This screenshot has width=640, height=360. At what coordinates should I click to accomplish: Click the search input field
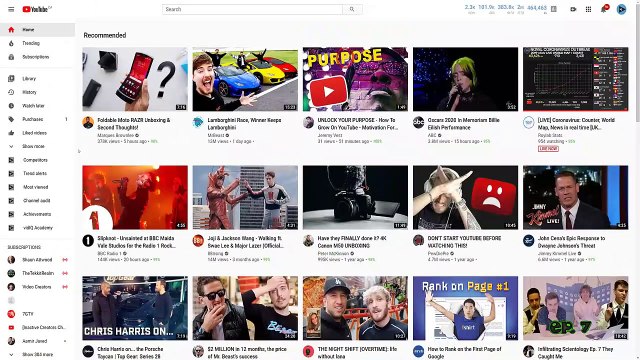click(x=252, y=9)
